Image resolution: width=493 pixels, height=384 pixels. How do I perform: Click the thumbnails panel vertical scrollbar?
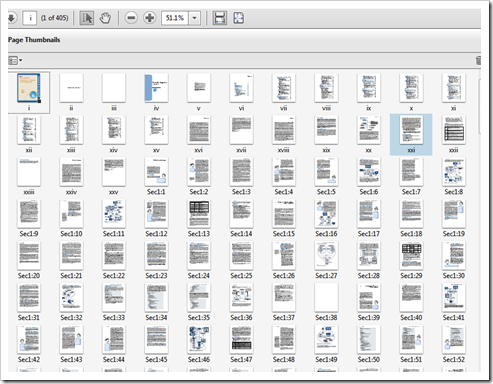pyautogui.click(x=479, y=107)
